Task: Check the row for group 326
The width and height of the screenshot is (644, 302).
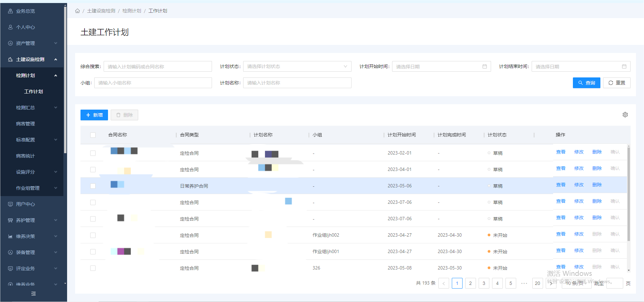Action: (93, 268)
